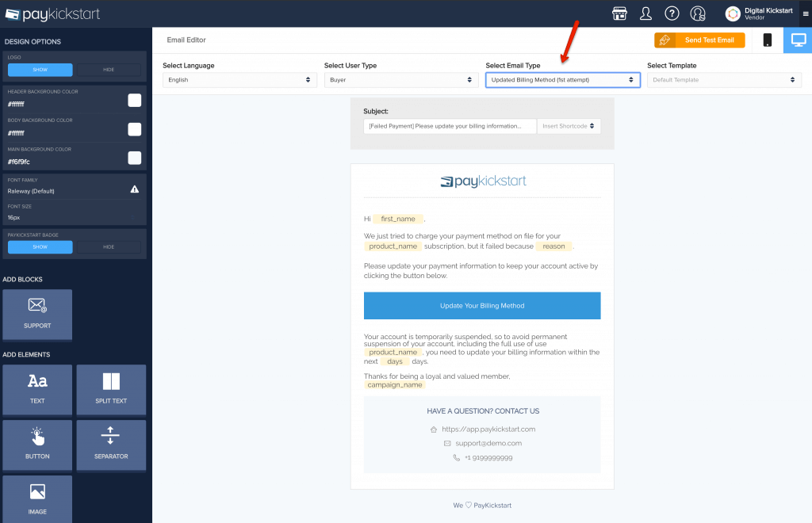Add an Image element

37,499
